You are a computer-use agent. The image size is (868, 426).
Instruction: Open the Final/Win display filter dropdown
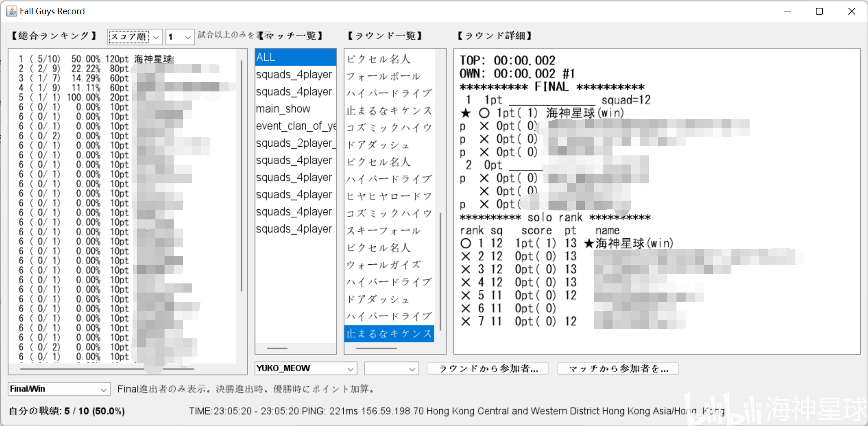point(58,389)
